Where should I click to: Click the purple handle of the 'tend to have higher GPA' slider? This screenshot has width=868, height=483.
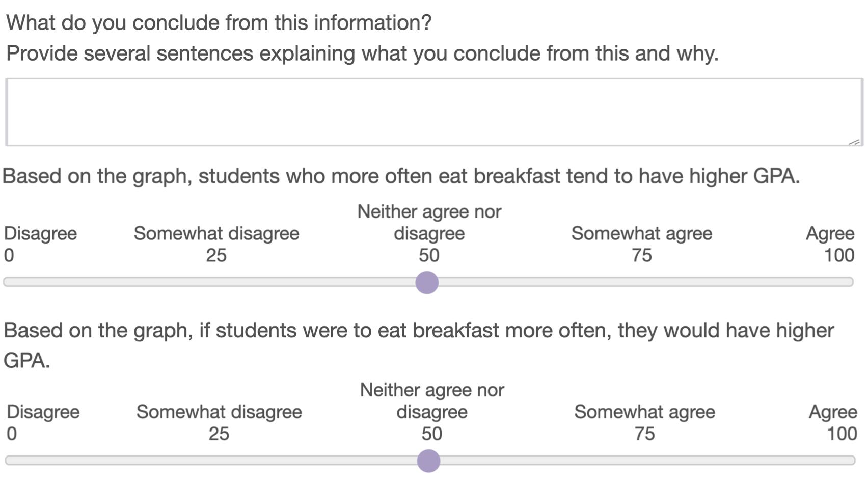[427, 282]
